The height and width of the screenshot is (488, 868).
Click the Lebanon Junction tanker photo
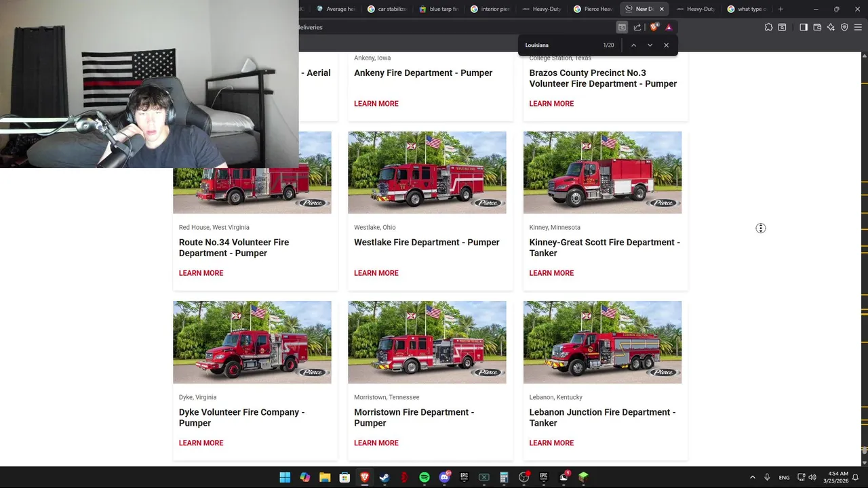tap(602, 342)
